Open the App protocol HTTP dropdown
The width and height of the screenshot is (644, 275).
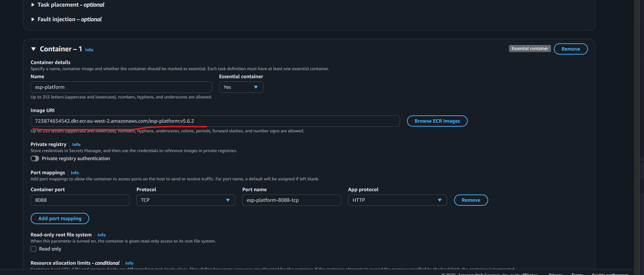tap(397, 200)
